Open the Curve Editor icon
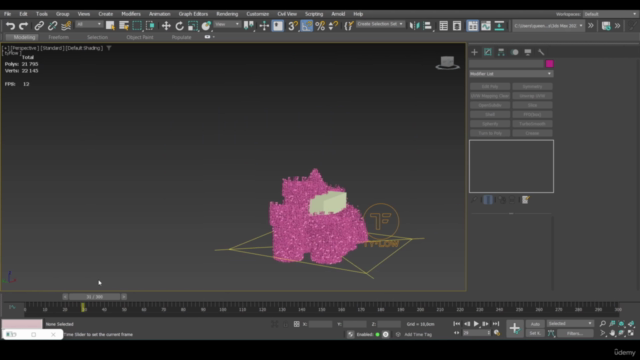Viewport: 640px width, 360px height. coord(486,26)
